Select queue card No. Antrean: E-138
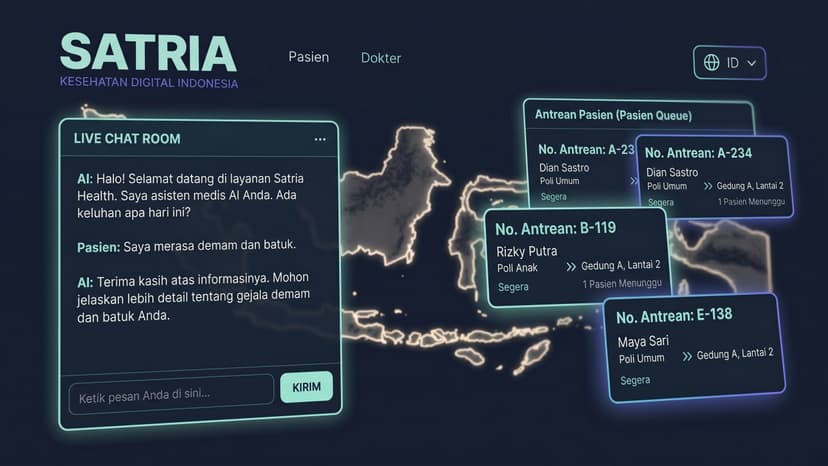Viewport: 828px width, 466px height. [x=694, y=348]
